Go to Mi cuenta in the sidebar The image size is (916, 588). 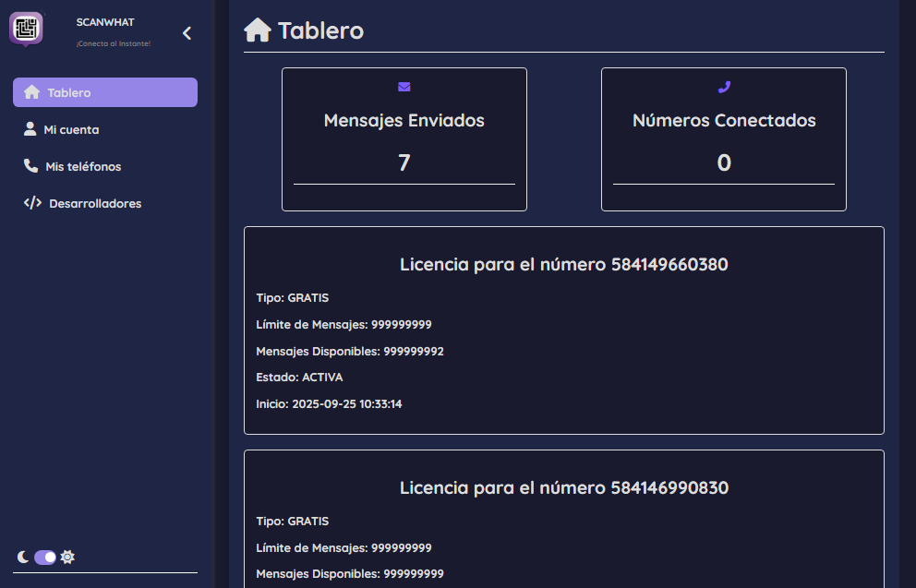(x=71, y=130)
